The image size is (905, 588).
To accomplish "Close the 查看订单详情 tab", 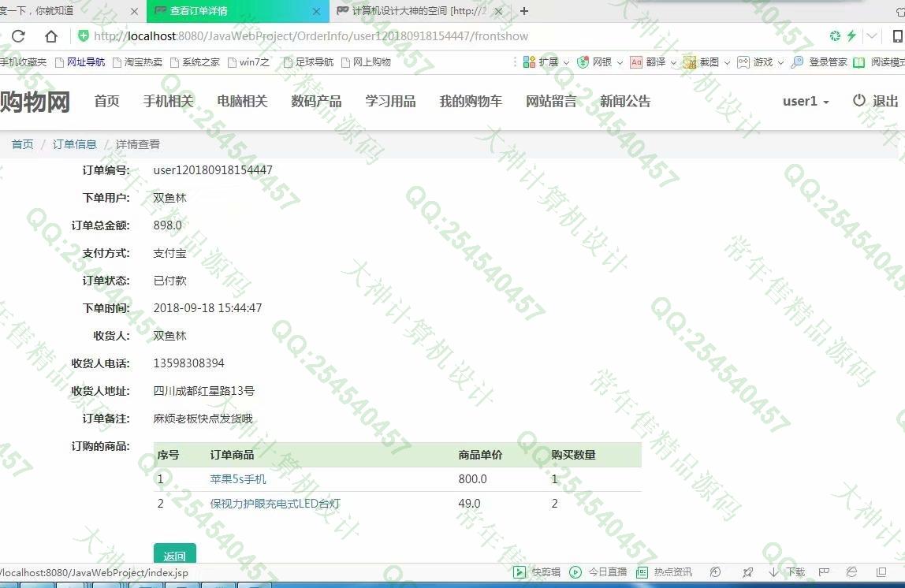I will coord(316,11).
